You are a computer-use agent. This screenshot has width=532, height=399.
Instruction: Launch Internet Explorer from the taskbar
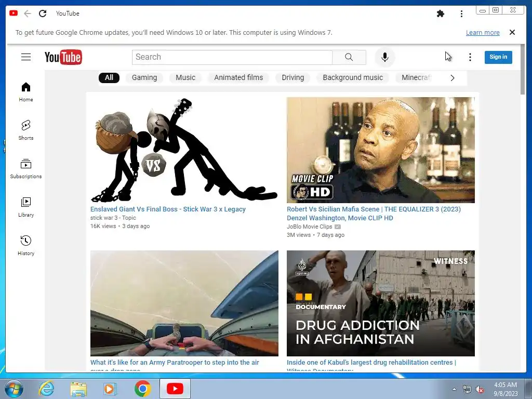[x=46, y=389]
